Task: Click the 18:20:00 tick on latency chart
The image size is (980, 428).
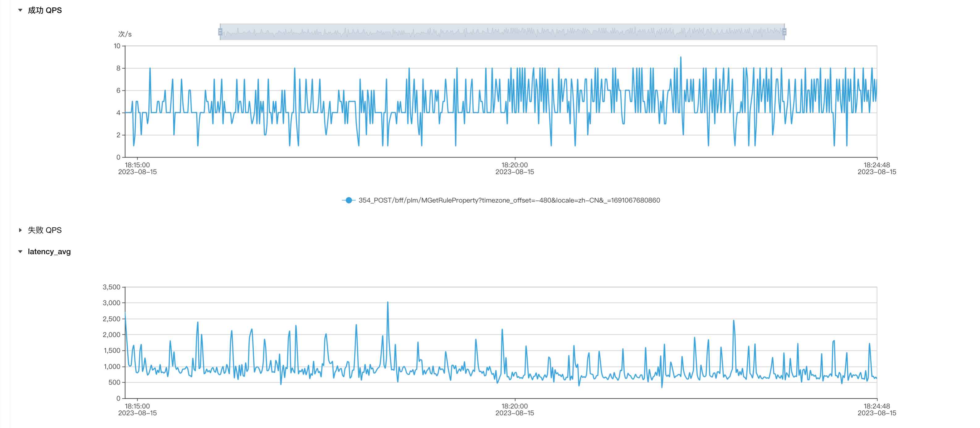Action: [x=514, y=406]
